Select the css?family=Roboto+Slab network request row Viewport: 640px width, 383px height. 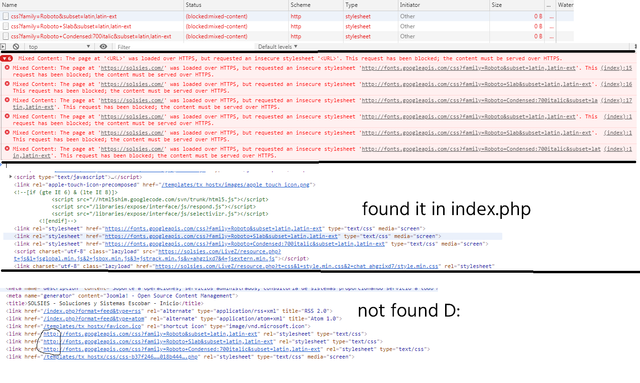pos(287,26)
